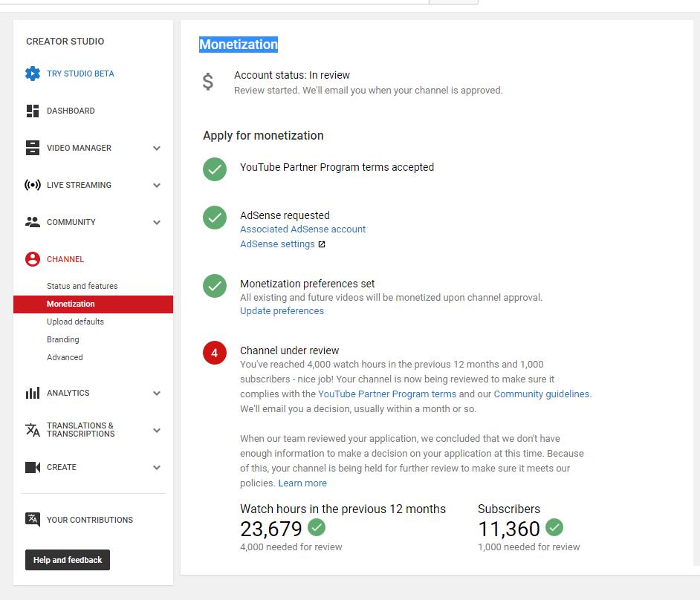Click the red Channel profile icon
Image resolution: width=700 pixels, height=600 pixels.
(33, 259)
